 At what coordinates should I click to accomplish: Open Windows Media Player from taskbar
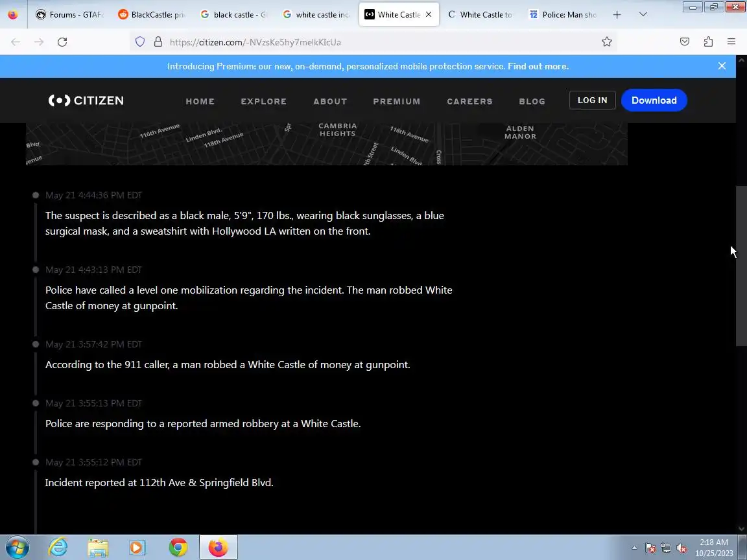pos(137,547)
